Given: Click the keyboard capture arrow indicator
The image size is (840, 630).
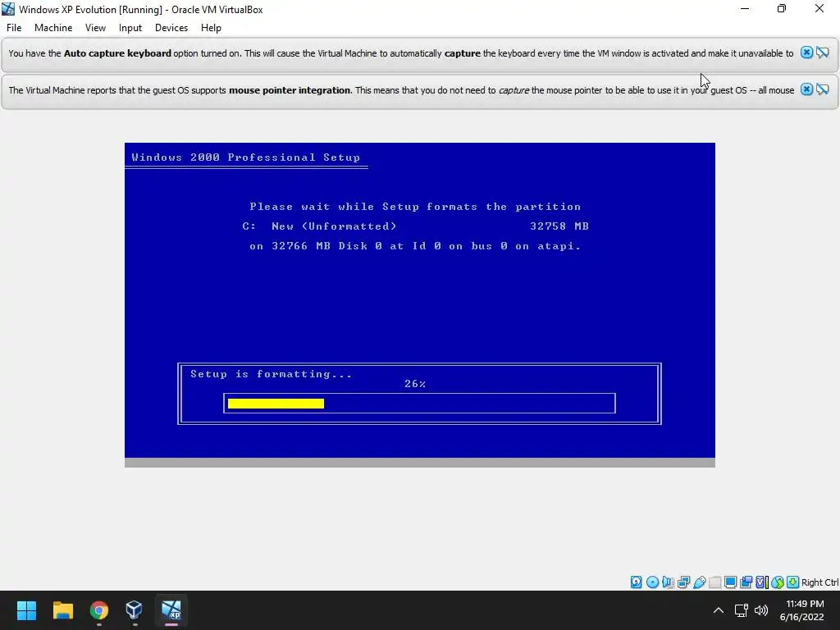Looking at the screenshot, I should pos(793,582).
